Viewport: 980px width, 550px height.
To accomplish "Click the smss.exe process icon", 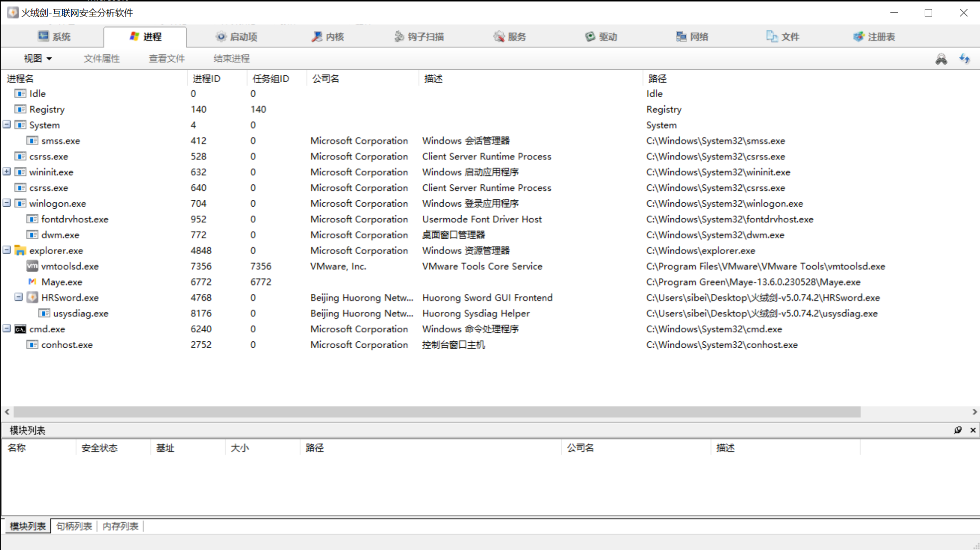I will pos(32,140).
